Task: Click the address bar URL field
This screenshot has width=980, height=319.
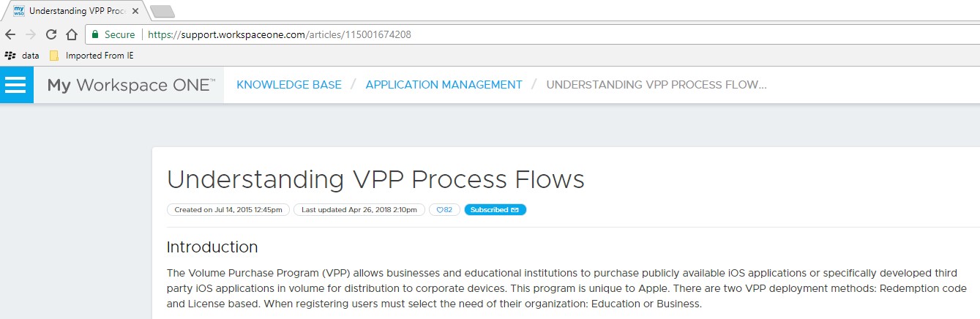Action: 512,34
